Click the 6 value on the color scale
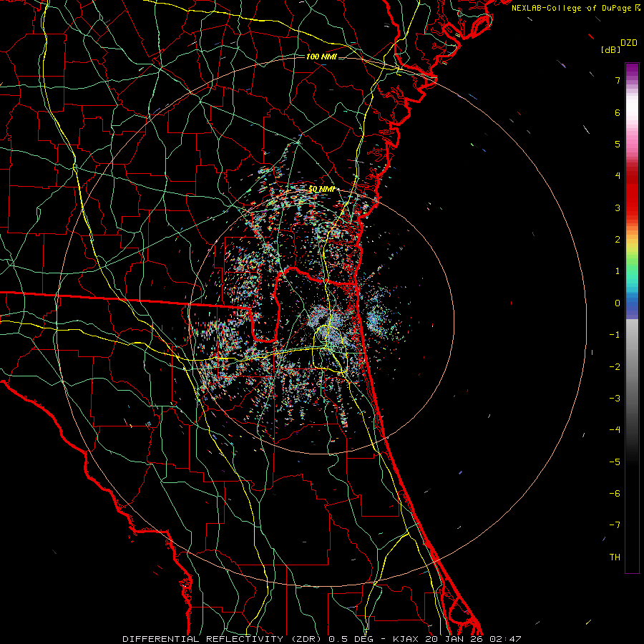The height and width of the screenshot is (644, 644). [618, 112]
